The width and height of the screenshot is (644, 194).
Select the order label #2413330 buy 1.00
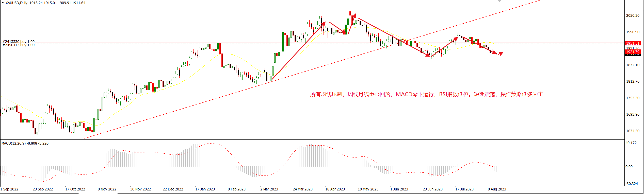[19, 42]
